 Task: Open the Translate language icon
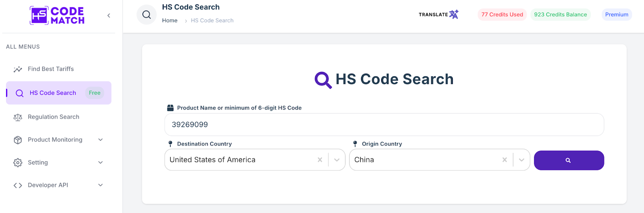(454, 14)
